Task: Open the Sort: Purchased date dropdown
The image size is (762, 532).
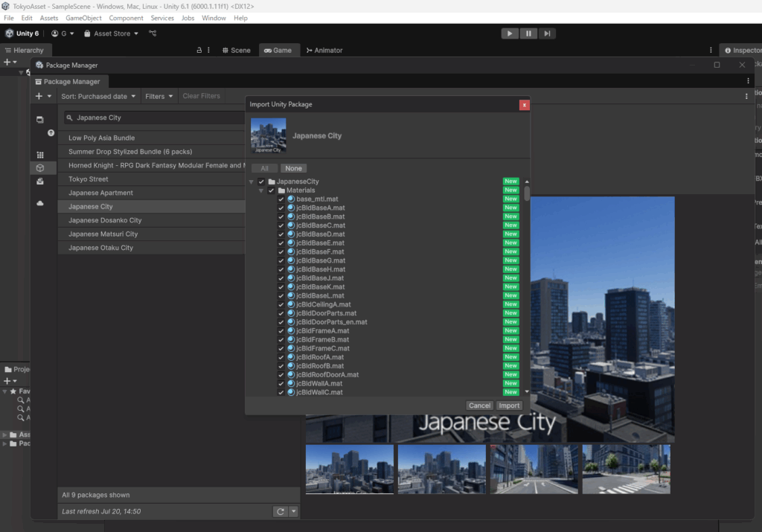Action: (x=99, y=96)
